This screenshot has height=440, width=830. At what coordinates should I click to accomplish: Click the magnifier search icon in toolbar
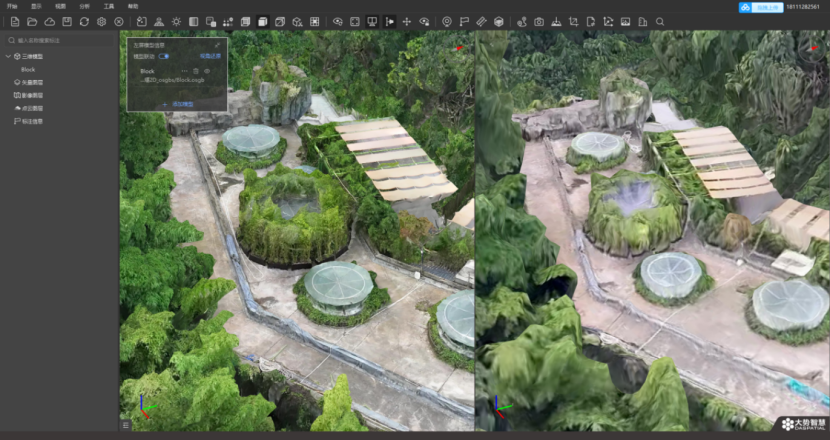[x=659, y=21]
